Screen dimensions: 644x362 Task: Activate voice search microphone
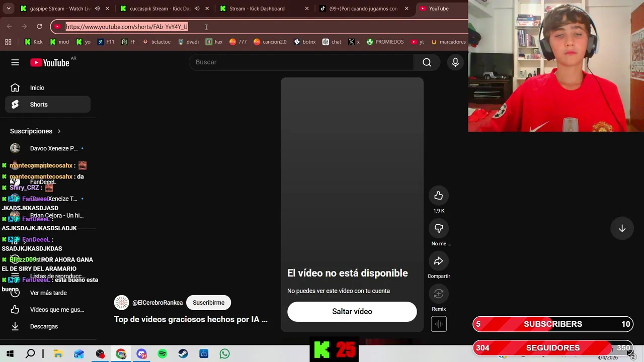coord(455,62)
